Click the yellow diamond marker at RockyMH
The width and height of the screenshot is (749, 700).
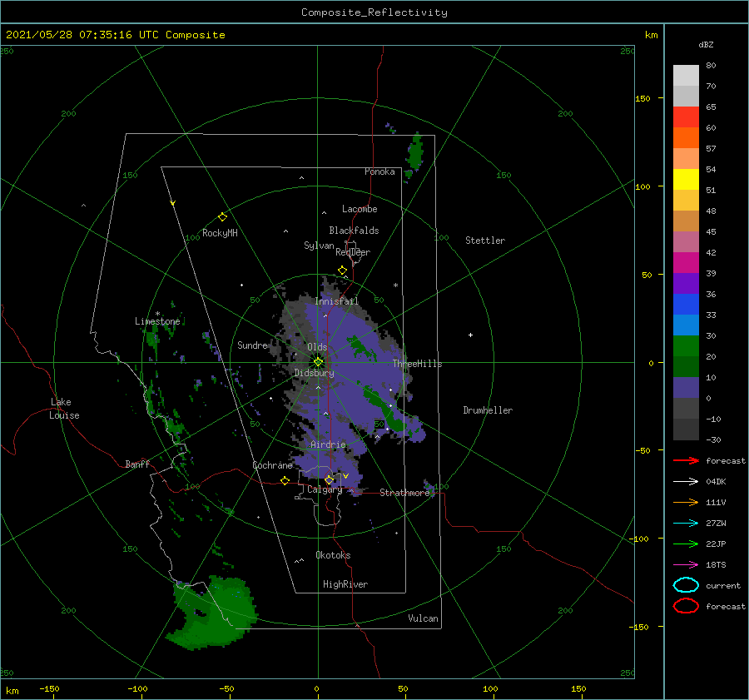(222, 217)
